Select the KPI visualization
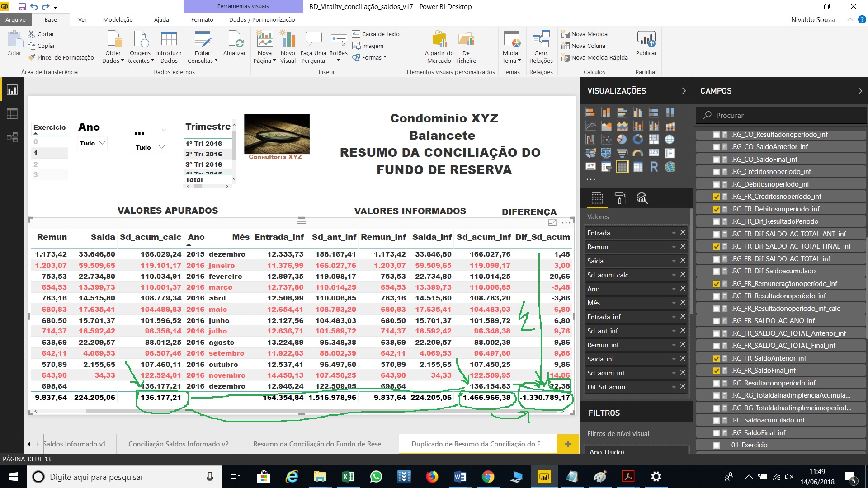The image size is (868, 488). pos(590,167)
